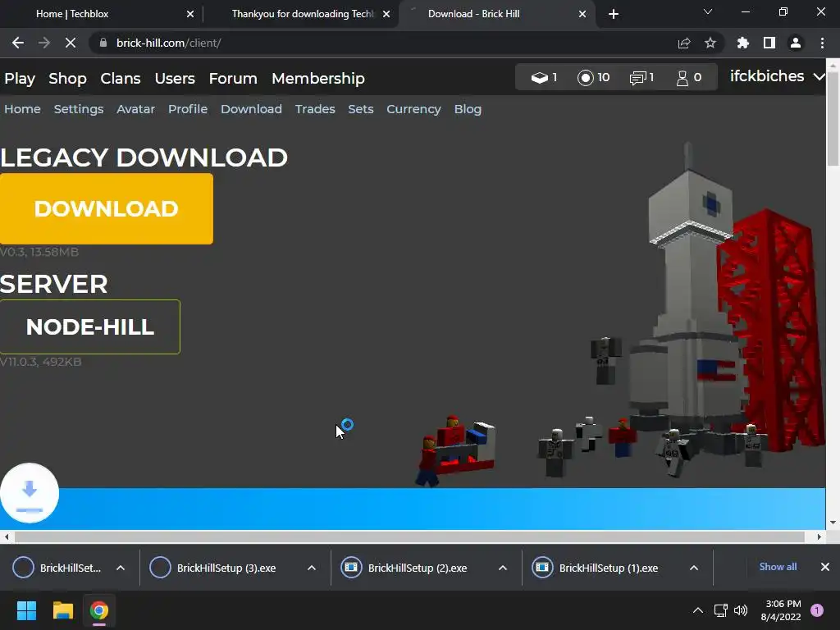
Task: Click the yellow DOWNLOAD button
Action: coord(107,209)
